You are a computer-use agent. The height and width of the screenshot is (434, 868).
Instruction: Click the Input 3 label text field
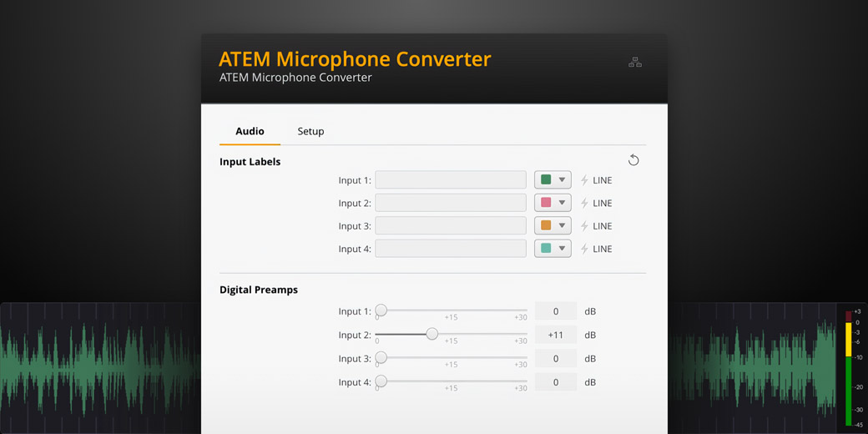[451, 226]
